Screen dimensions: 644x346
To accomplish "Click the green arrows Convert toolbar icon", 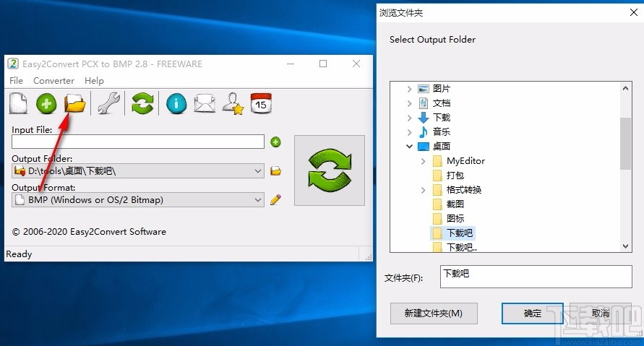I will click(142, 103).
